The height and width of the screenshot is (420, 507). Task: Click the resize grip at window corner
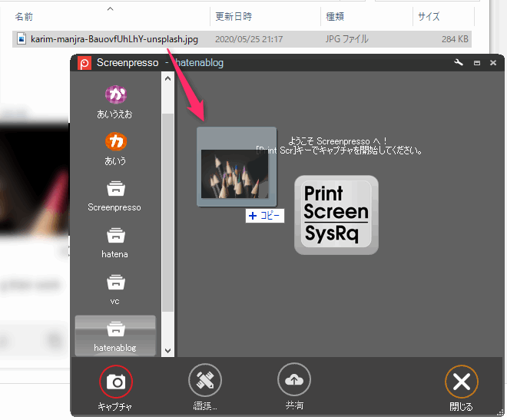coord(501,413)
